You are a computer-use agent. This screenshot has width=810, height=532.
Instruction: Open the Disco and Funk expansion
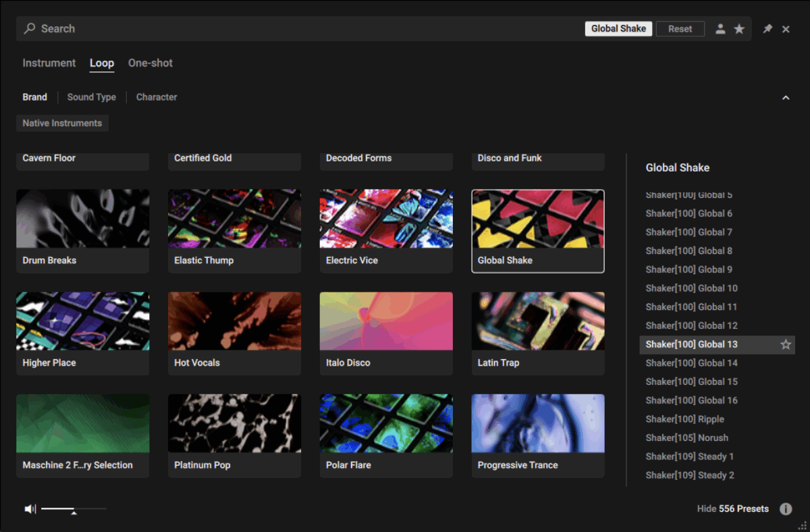click(x=538, y=161)
